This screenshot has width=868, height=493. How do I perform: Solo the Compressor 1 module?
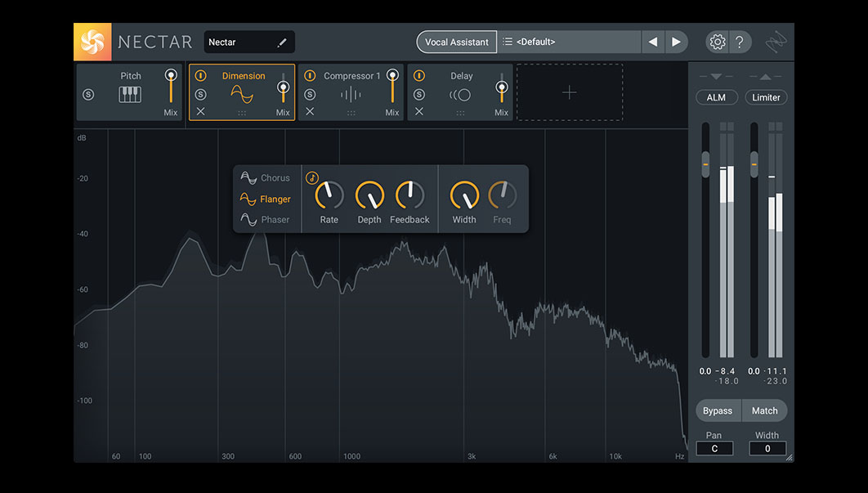click(311, 92)
